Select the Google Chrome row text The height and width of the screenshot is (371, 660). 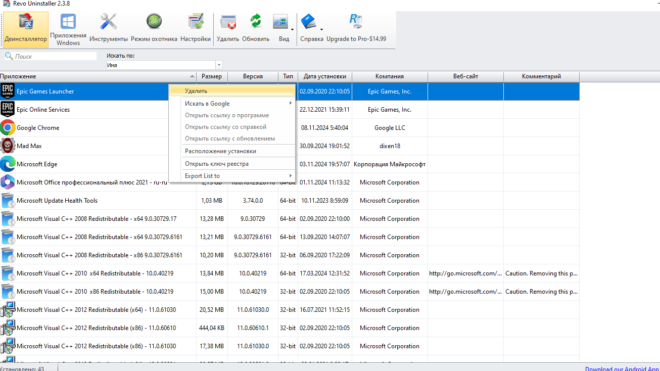tap(38, 128)
